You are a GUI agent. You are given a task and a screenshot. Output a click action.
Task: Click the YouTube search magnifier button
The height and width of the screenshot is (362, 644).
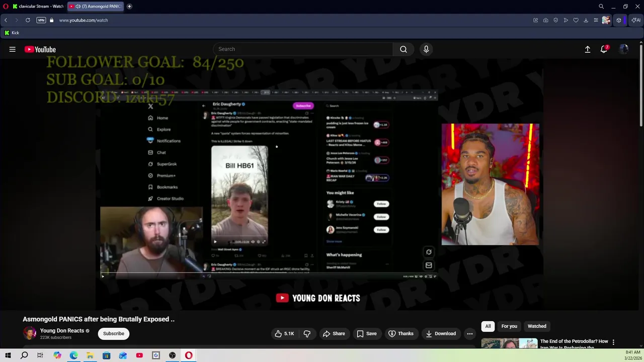[404, 49]
